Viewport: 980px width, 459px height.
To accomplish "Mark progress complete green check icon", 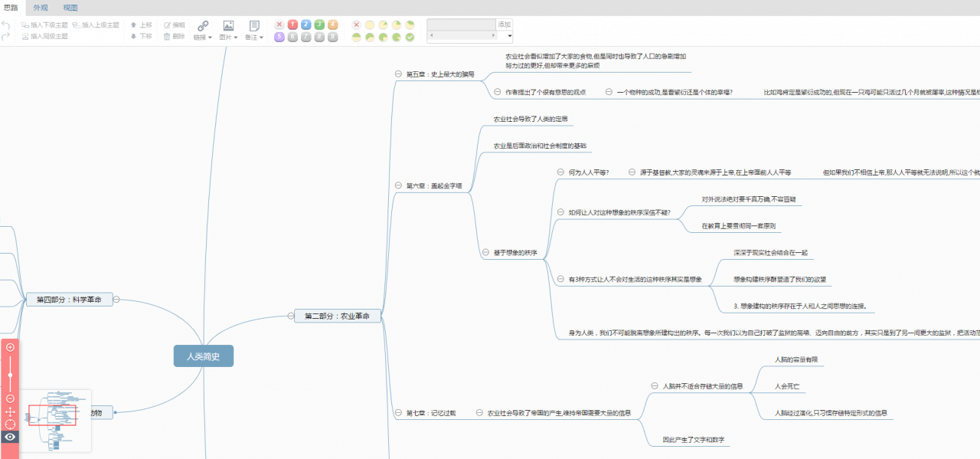I will 410,37.
